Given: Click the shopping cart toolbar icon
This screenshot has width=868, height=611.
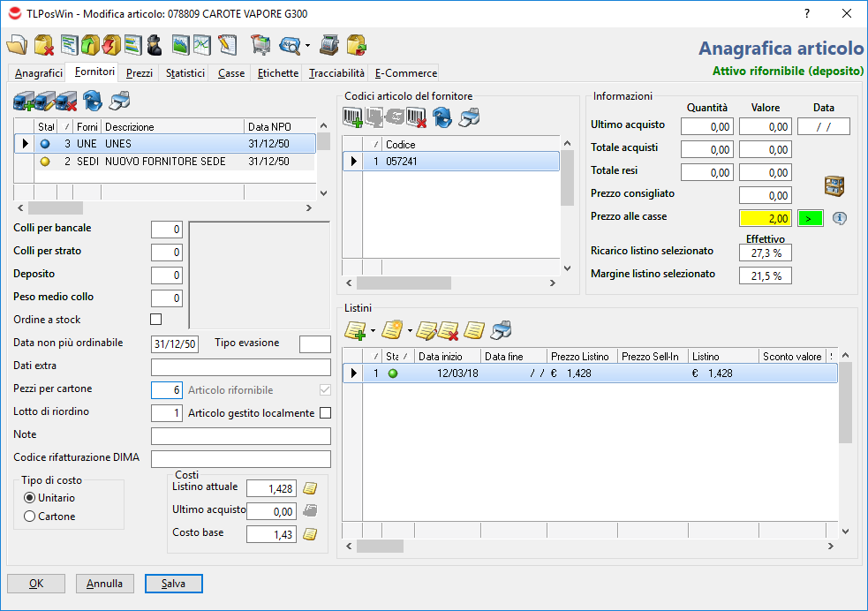Looking at the screenshot, I should tap(260, 44).
